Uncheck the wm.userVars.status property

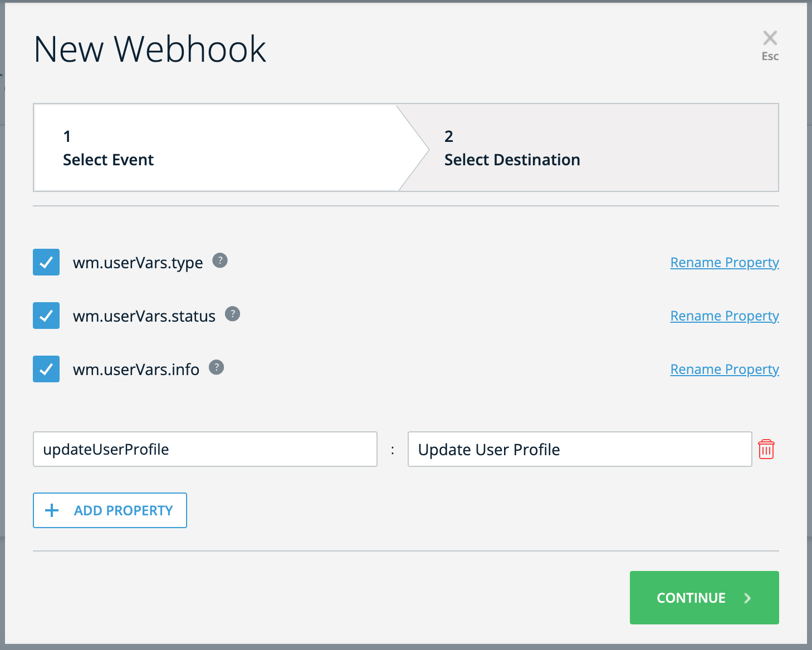point(46,315)
